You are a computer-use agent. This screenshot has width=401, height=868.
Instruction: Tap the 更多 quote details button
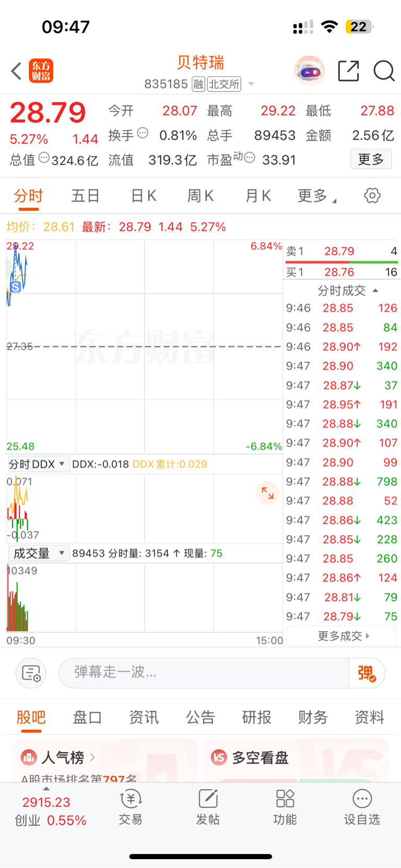371,159
